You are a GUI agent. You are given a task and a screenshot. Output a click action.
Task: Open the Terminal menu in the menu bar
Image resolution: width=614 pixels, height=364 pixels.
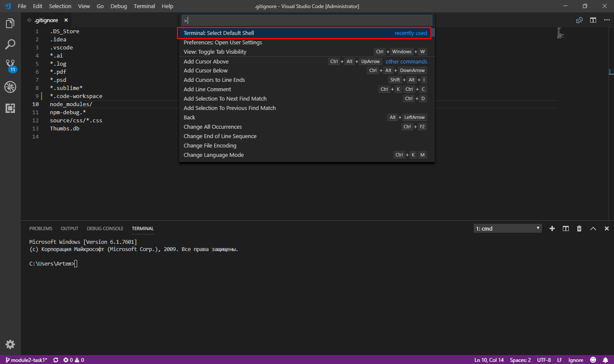pyautogui.click(x=144, y=6)
